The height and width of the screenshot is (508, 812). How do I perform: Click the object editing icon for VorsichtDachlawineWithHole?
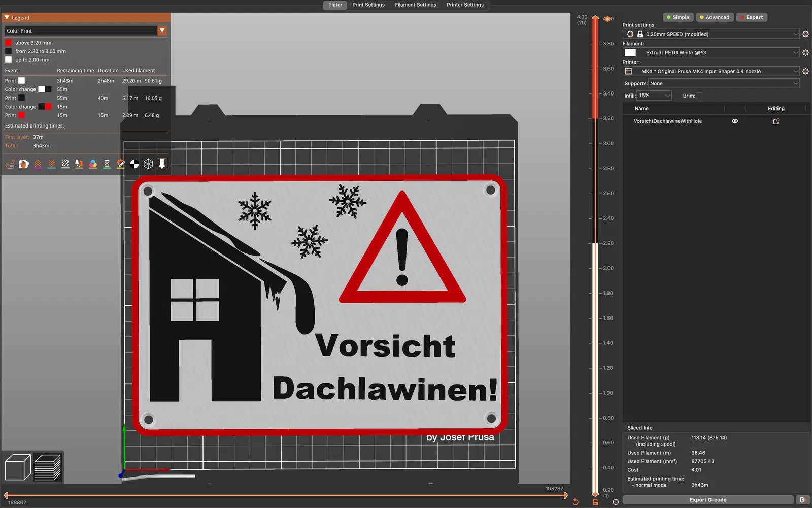click(776, 121)
